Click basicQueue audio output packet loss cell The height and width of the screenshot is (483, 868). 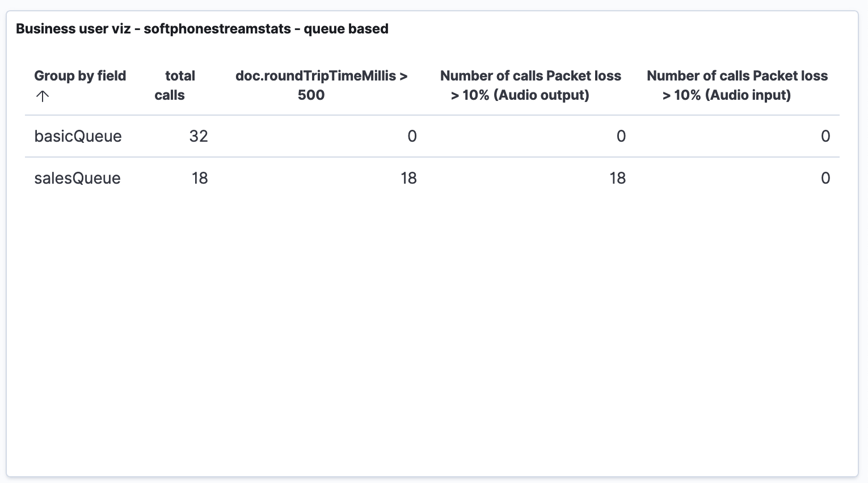pyautogui.click(x=621, y=136)
